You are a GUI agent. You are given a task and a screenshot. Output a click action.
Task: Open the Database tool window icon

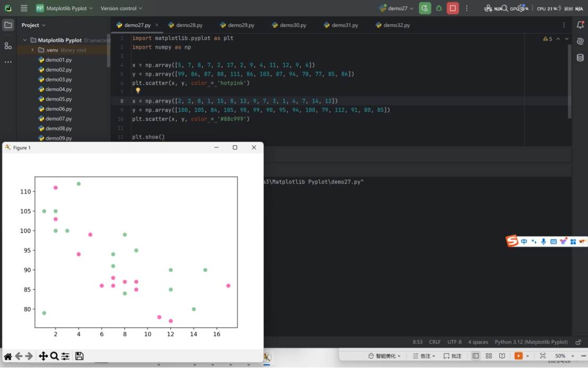click(580, 58)
